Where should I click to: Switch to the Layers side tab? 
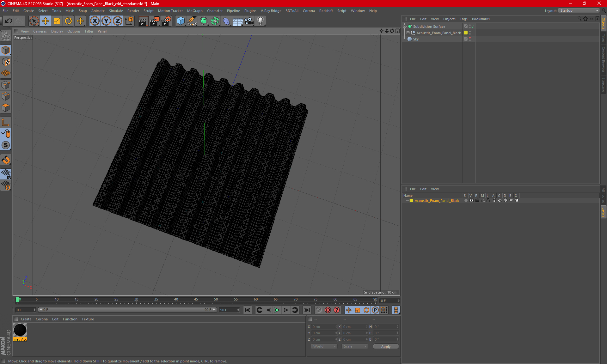pyautogui.click(x=603, y=212)
